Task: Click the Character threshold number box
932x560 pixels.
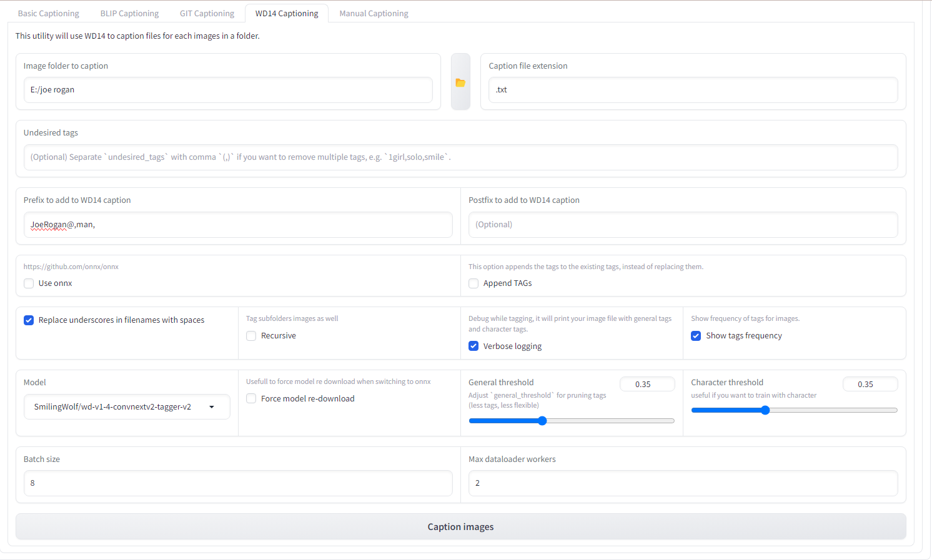Action: tap(870, 384)
